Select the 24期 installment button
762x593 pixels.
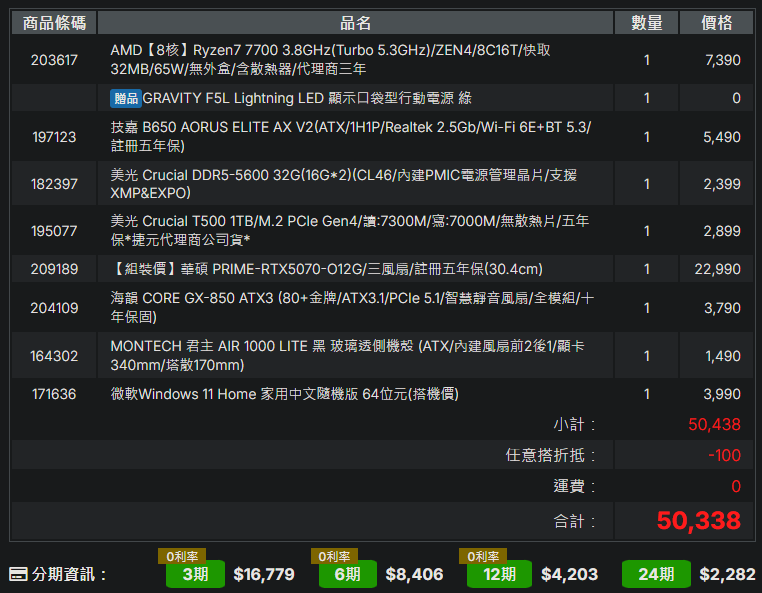point(656,574)
